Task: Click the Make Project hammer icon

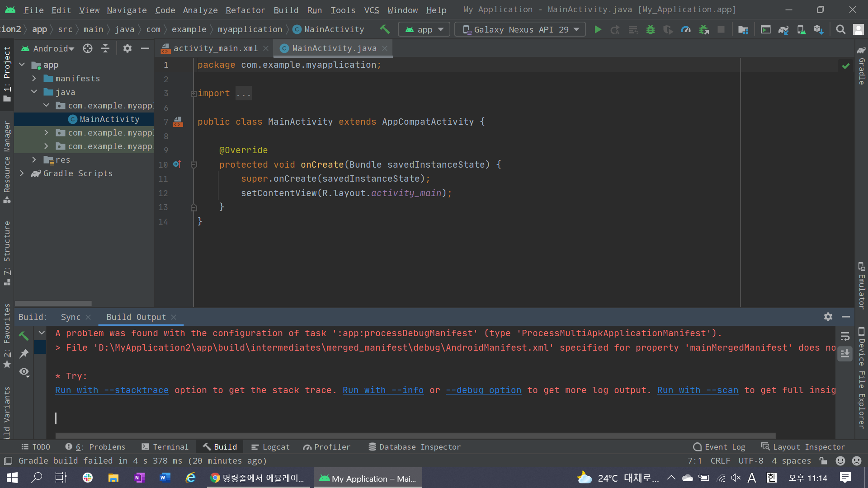Action: pyautogui.click(x=385, y=29)
